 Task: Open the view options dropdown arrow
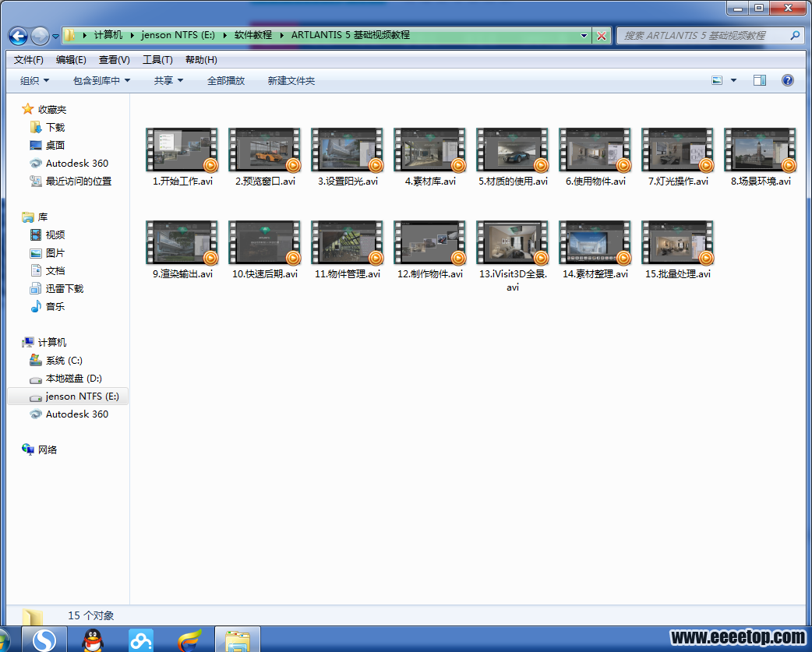[x=733, y=80]
